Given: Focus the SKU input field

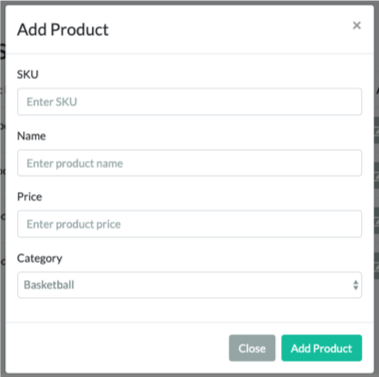Looking at the screenshot, I should pyautogui.click(x=189, y=102).
